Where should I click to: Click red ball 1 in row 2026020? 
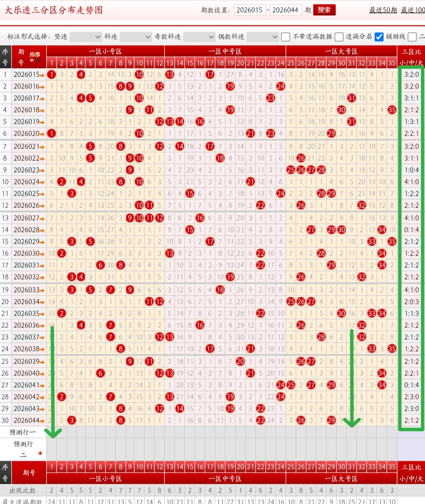point(52,134)
